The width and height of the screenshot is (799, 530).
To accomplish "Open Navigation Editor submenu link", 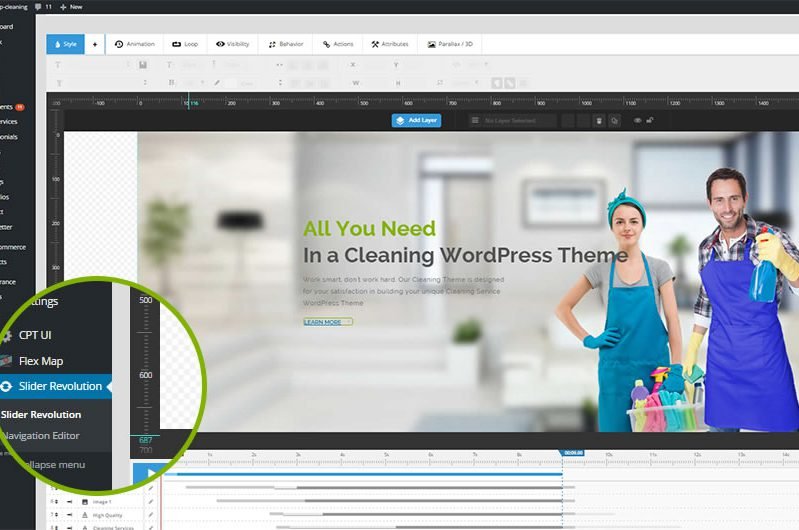I will tap(41, 436).
